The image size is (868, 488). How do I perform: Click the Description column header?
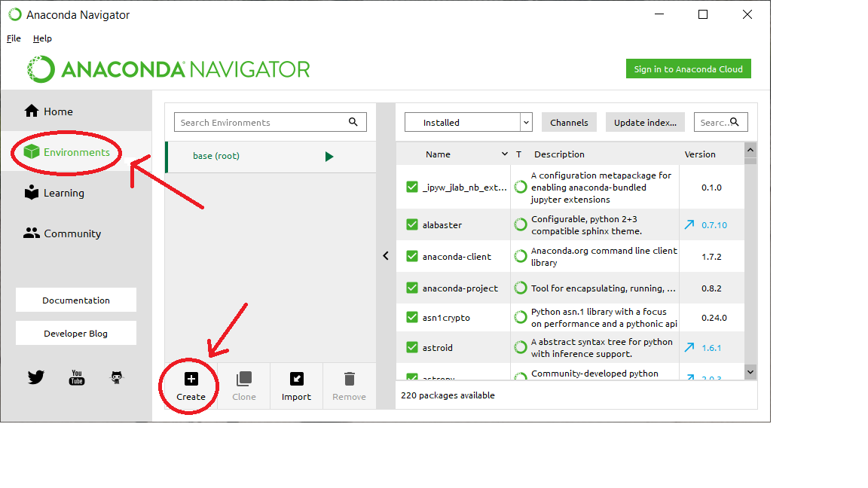pos(559,154)
